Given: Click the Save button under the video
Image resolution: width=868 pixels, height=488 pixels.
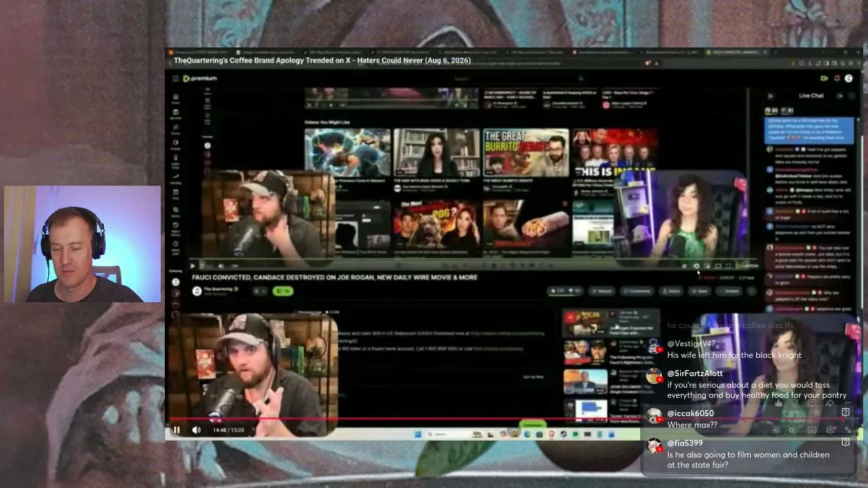Looking at the screenshot, I should (x=700, y=291).
